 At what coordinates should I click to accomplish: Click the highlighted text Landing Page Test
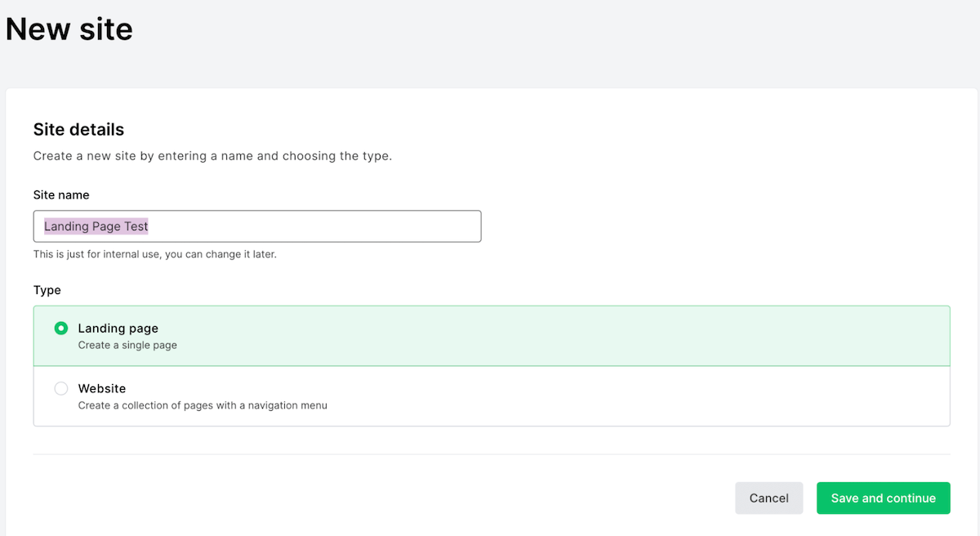[x=96, y=226]
